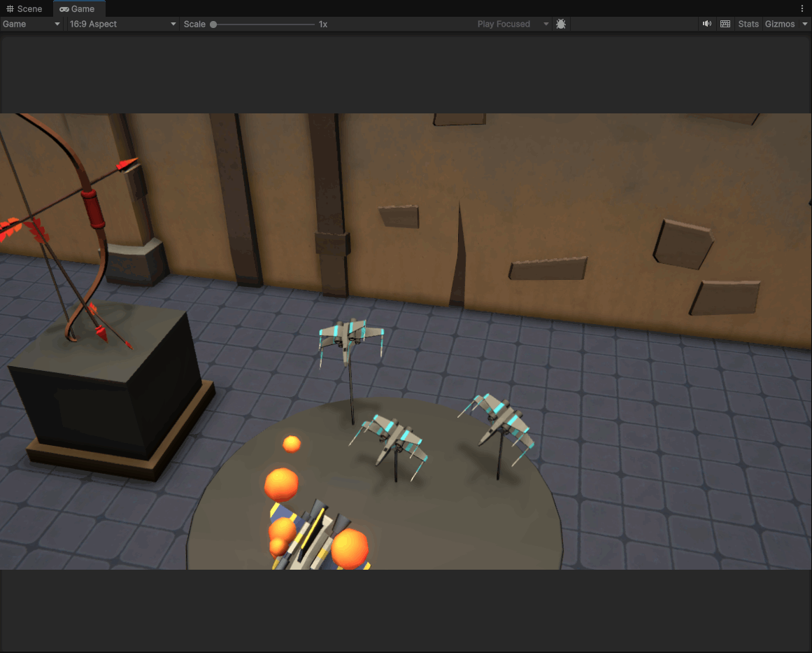The width and height of the screenshot is (812, 653).
Task: Toggle the frame debugger bug icon
Action: 561,24
